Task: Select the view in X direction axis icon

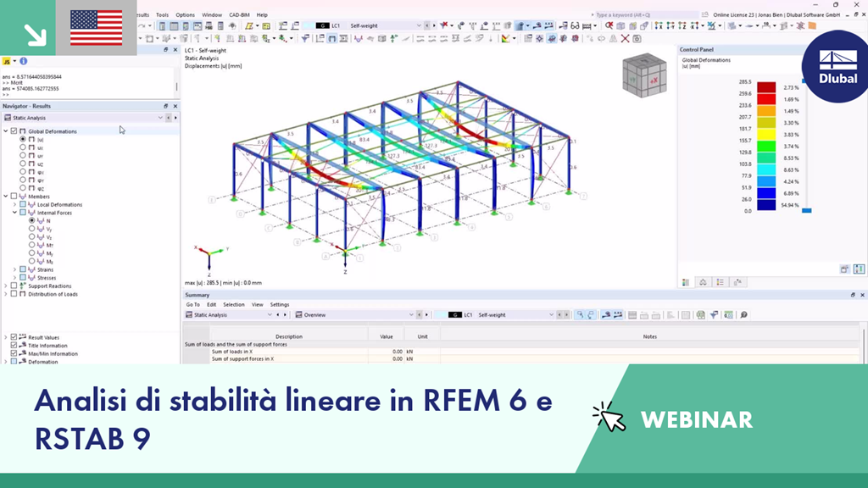Action: click(x=659, y=26)
